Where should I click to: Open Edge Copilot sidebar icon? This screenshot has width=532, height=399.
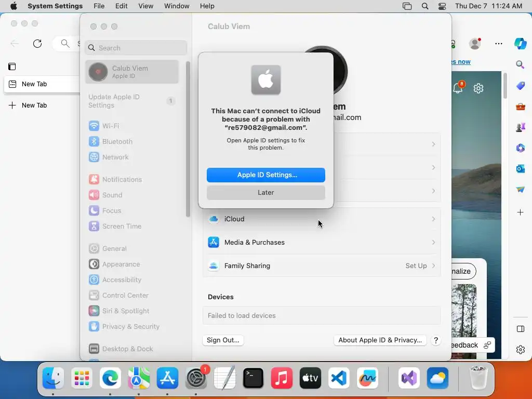click(x=520, y=44)
